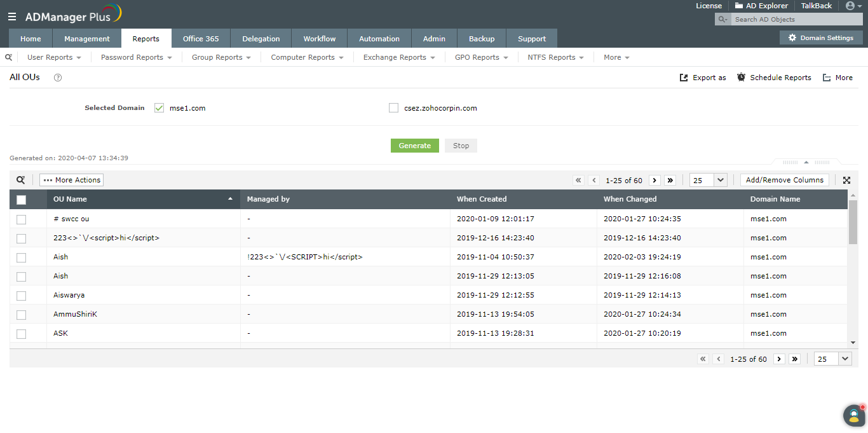The width and height of the screenshot is (868, 433).
Task: Switch to the Home tab
Action: tap(31, 38)
